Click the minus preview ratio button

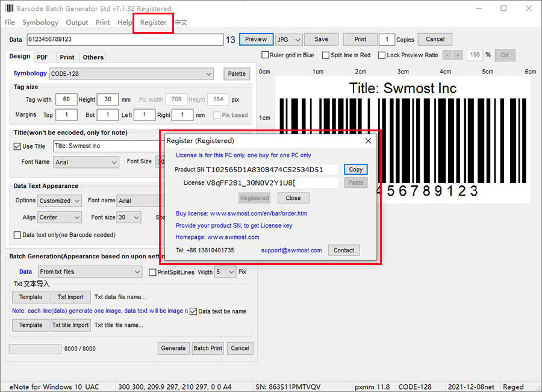click(447, 55)
